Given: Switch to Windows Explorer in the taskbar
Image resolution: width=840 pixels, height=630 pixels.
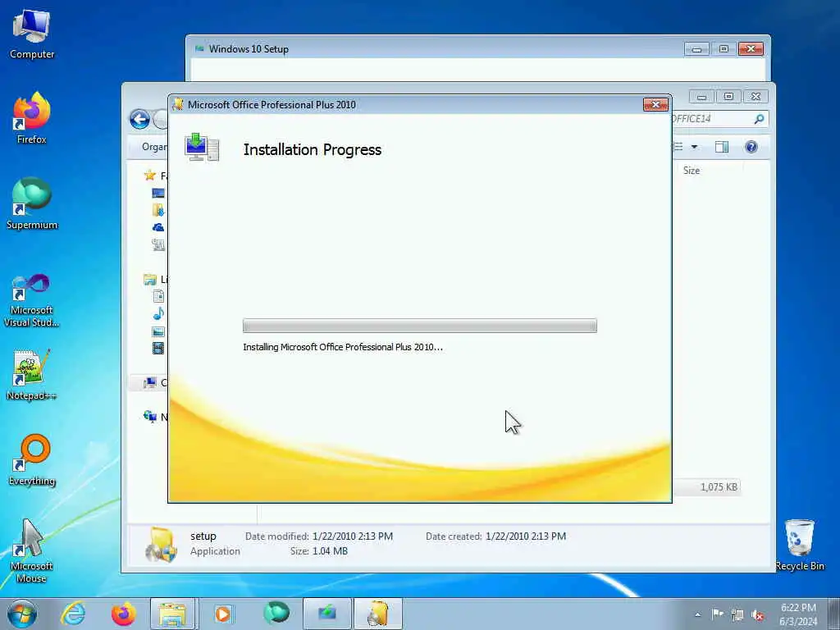Looking at the screenshot, I should point(172,614).
